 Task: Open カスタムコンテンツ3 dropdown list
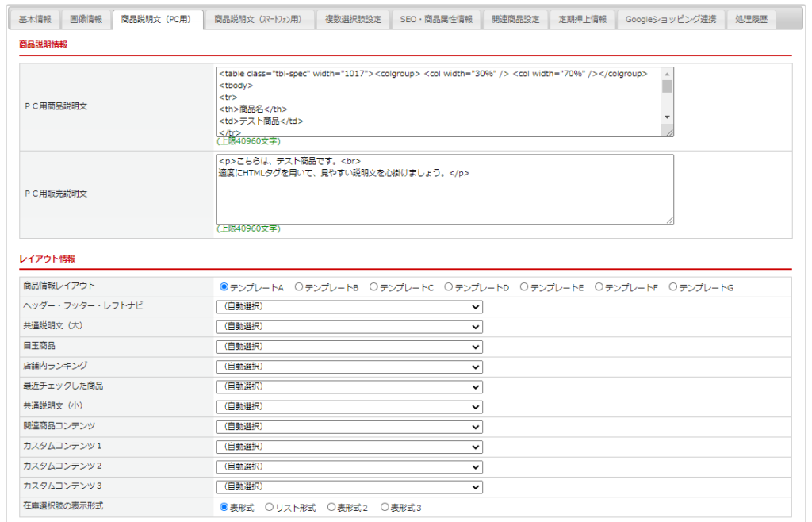pyautogui.click(x=349, y=487)
